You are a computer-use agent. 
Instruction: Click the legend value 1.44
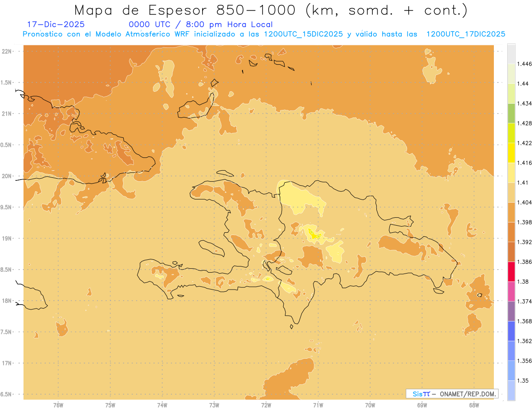(x=523, y=84)
